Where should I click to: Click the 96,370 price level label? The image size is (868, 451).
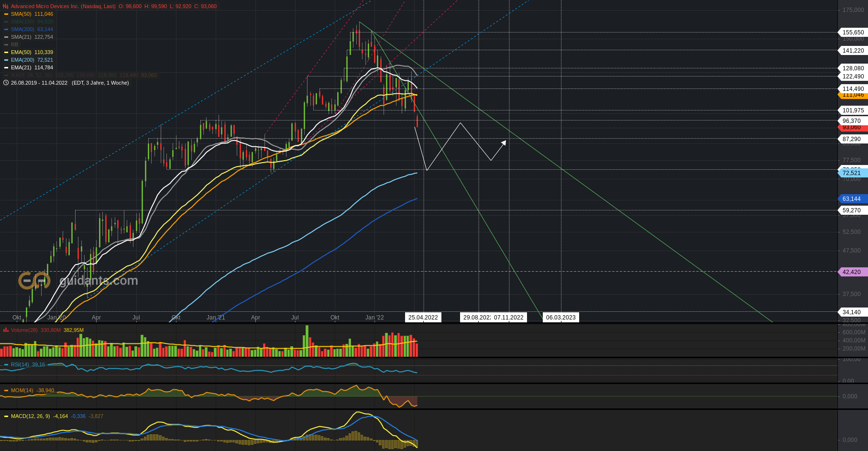pyautogui.click(x=853, y=121)
